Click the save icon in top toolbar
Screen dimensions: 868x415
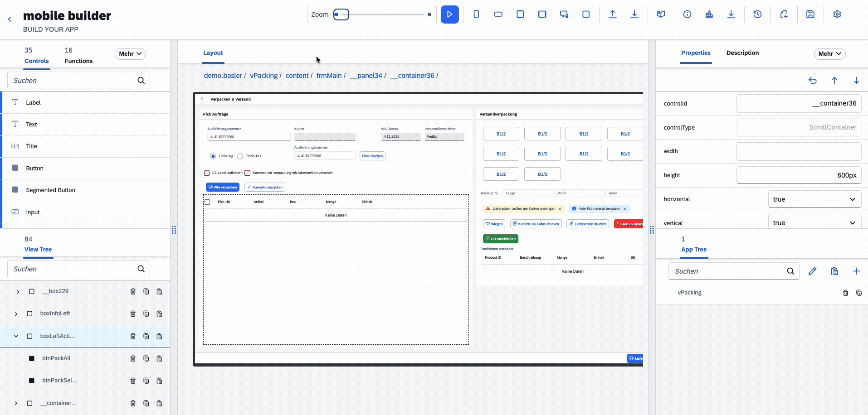[810, 14]
